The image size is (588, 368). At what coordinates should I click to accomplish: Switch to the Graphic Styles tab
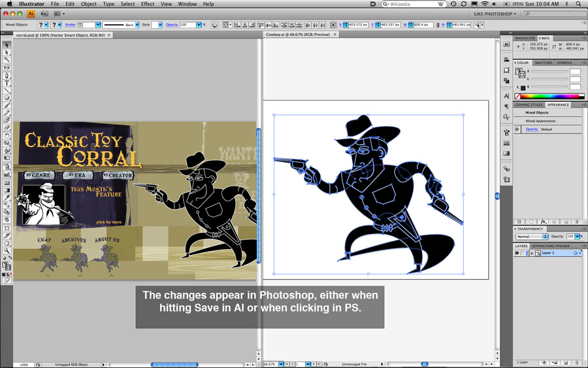pyautogui.click(x=529, y=105)
